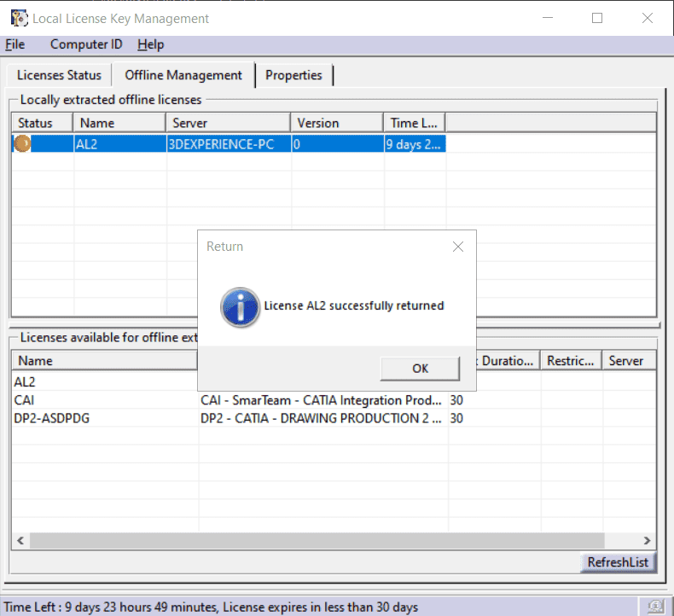Minimize the Local License Key Management window
674x616 pixels.
pyautogui.click(x=548, y=18)
